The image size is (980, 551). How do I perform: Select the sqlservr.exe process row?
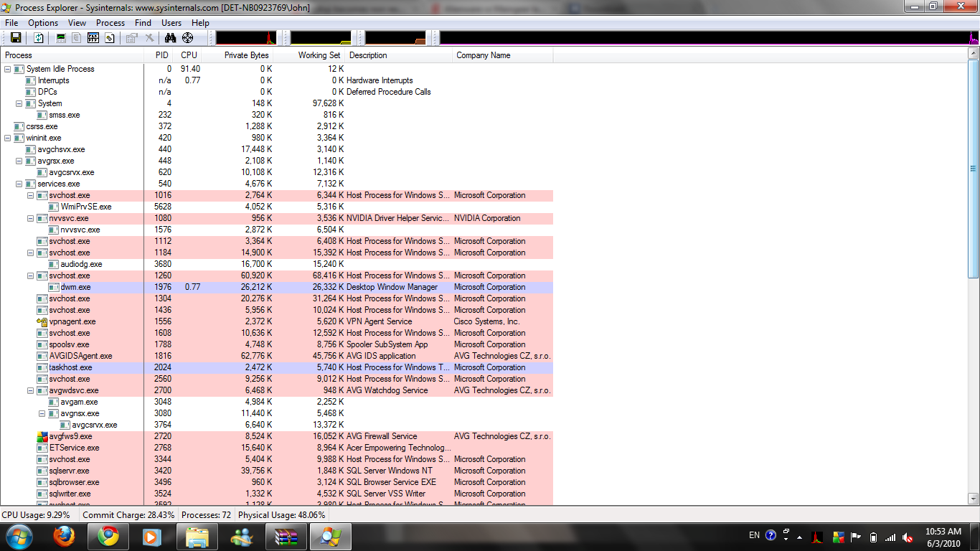[x=277, y=471]
